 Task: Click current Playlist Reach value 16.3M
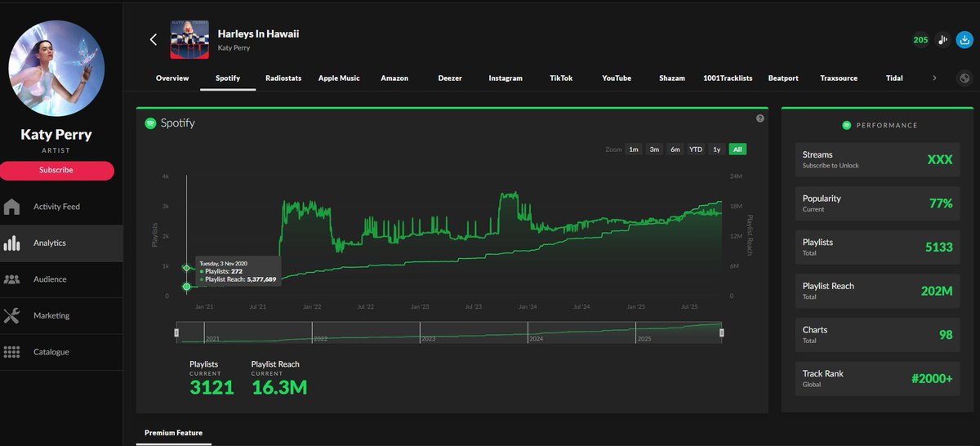pos(279,387)
